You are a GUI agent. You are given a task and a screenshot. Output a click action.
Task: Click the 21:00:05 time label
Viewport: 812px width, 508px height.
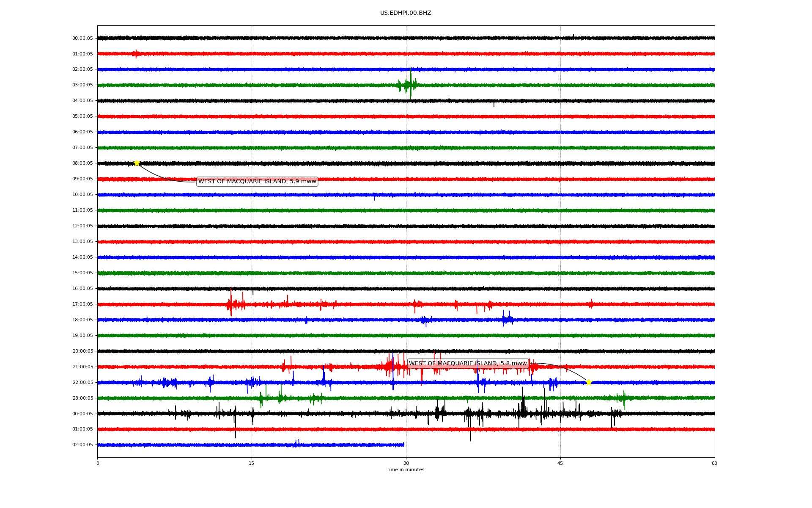(82, 367)
